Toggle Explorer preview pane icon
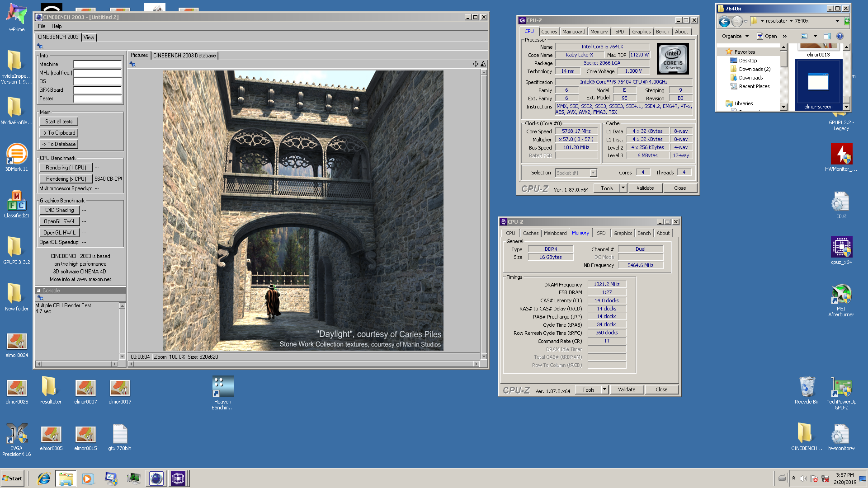The image size is (868, 488). [827, 36]
